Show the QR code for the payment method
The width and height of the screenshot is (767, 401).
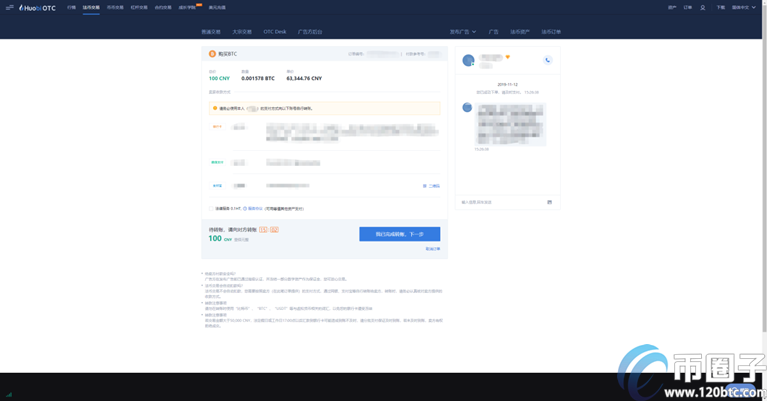(x=431, y=186)
